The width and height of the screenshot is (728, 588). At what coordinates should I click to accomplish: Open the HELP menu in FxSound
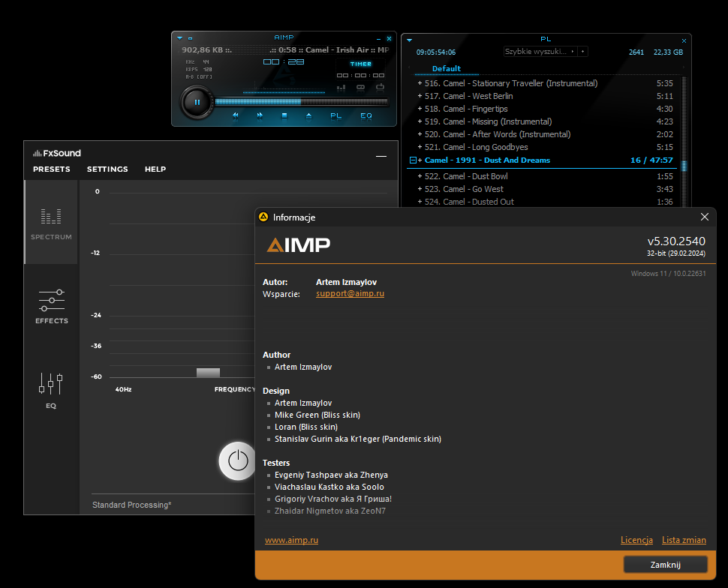(155, 169)
